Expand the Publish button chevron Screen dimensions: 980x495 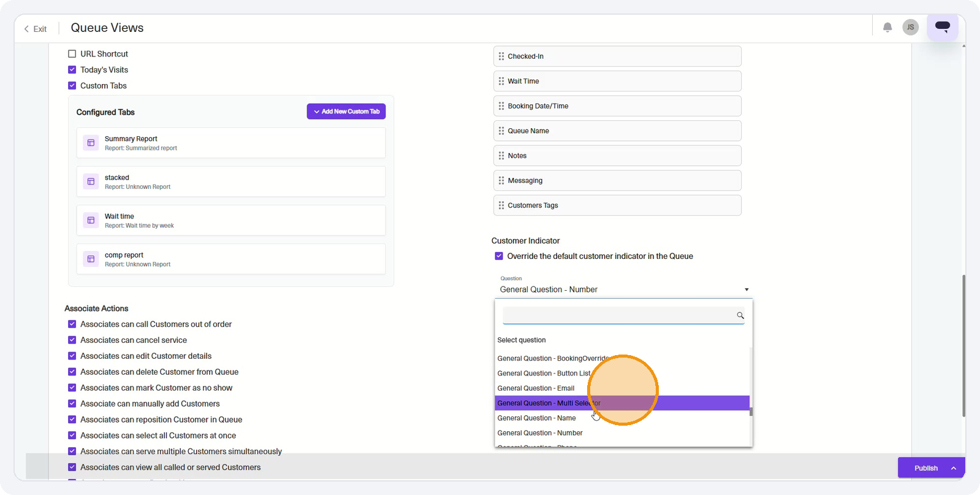tap(954, 468)
